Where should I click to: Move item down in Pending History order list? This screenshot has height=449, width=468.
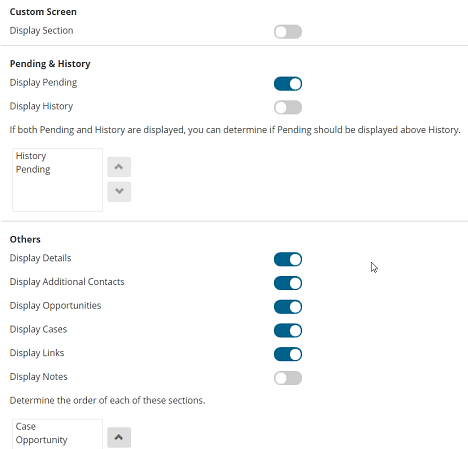[x=119, y=191]
